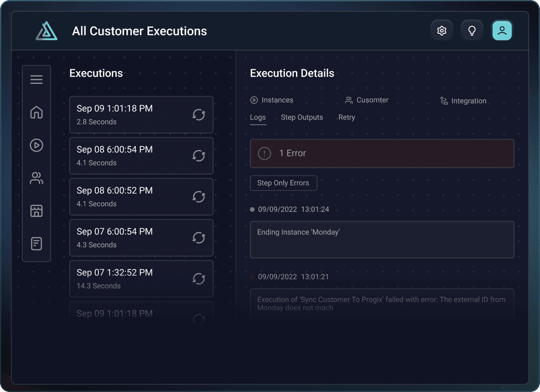Viewport: 540px width, 392px height.
Task: Click the Cusomter people icon
Action: click(349, 100)
